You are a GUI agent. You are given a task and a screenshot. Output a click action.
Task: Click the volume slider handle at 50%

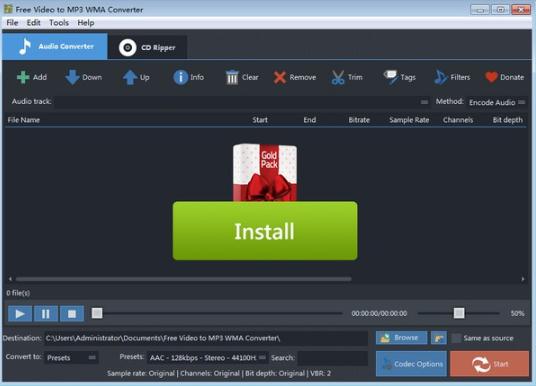click(459, 313)
